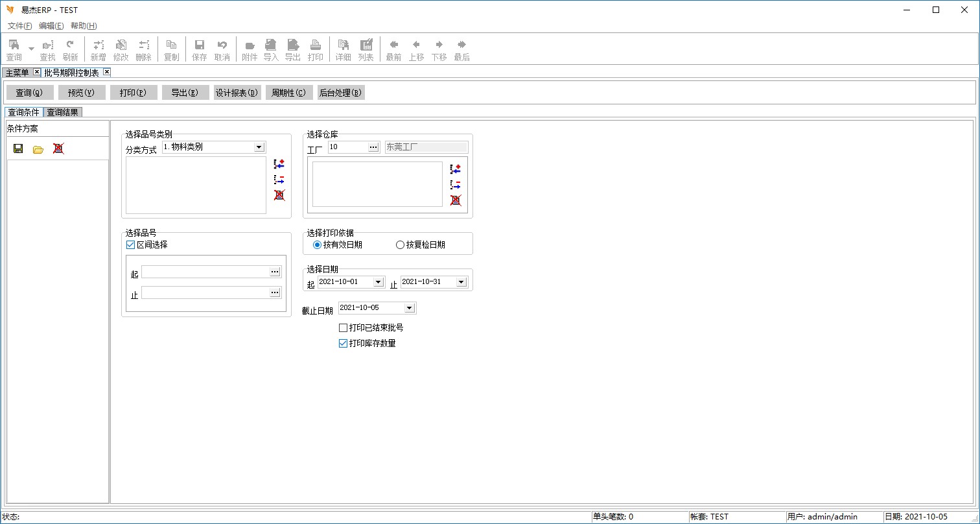Toggle the 区间选择 checkbox
This screenshot has height=524, width=980.
point(131,245)
